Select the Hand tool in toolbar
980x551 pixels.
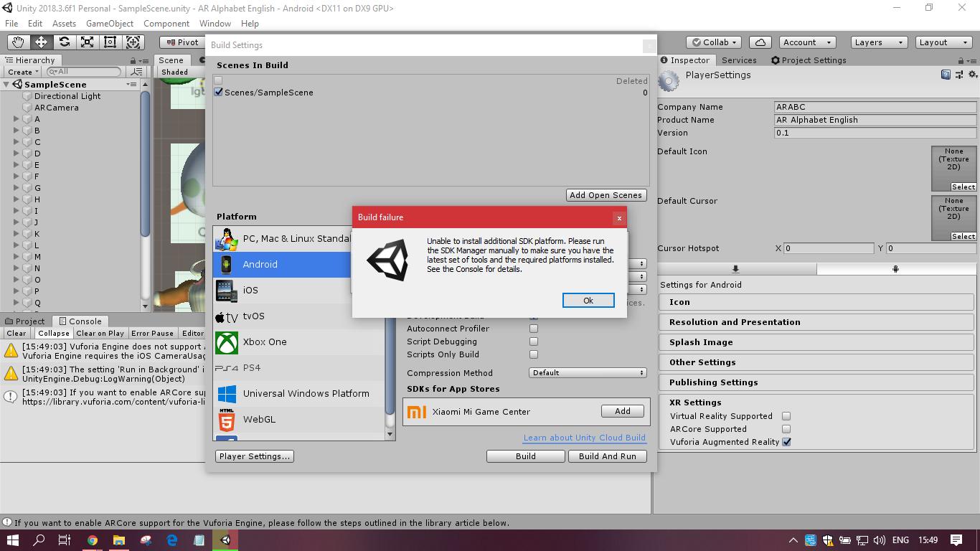(x=18, y=42)
